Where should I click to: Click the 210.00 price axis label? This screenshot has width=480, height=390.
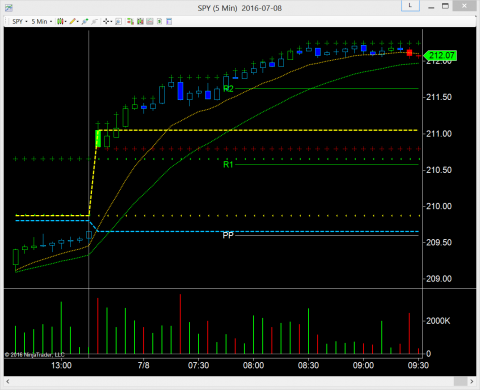[x=439, y=206]
